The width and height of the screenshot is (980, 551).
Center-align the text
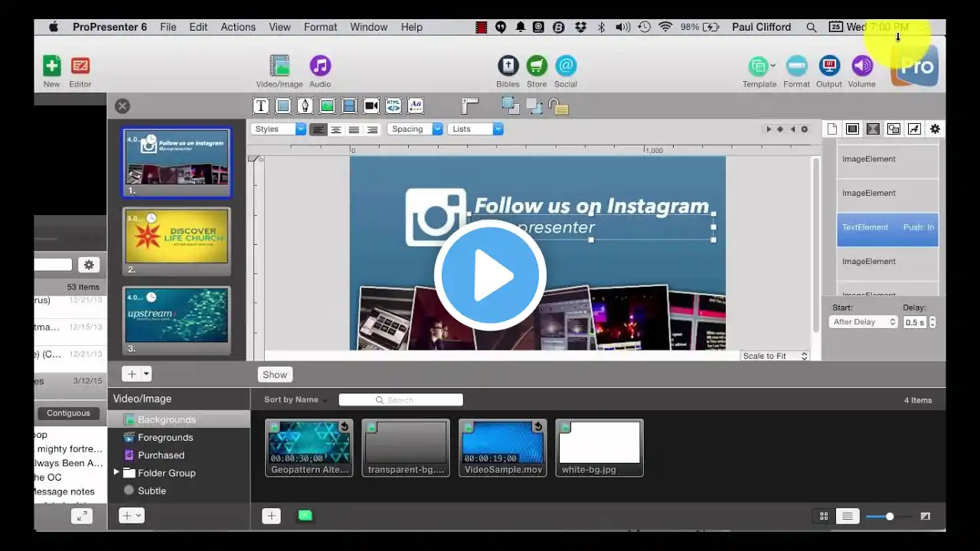[x=336, y=129]
